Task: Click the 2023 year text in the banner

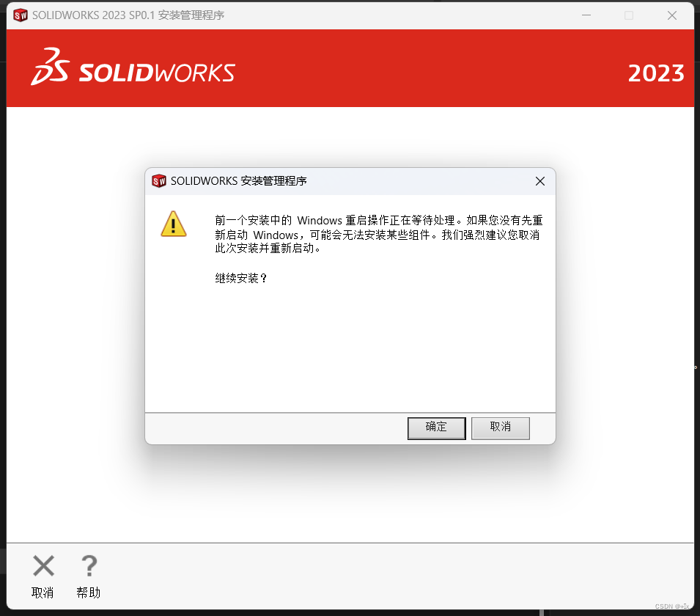Action: point(656,73)
